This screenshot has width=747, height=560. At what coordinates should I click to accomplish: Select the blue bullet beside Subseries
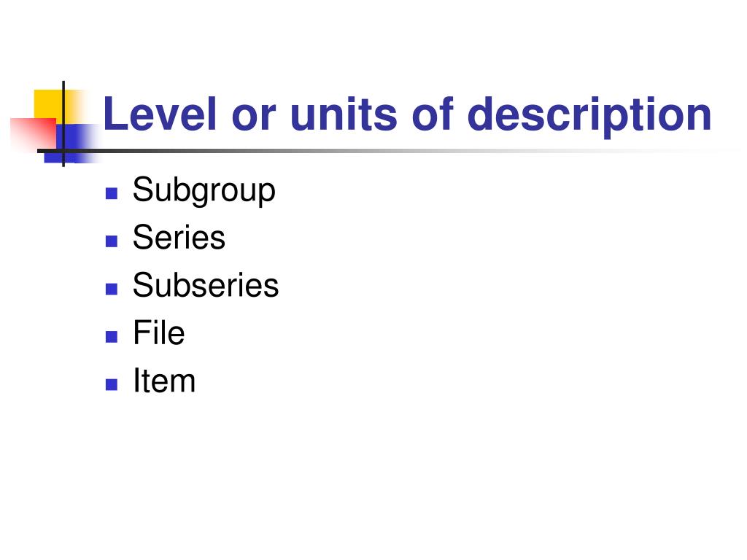[x=112, y=289]
